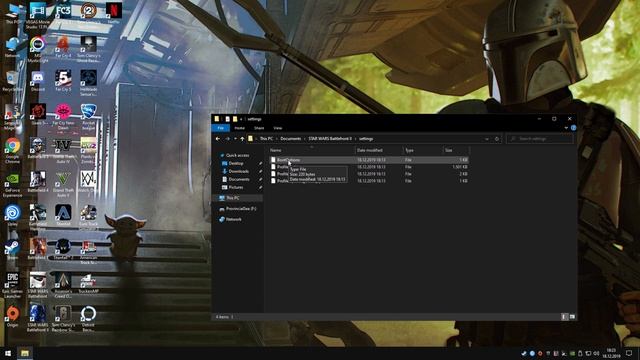Select the Origin desktop shortcut
Screen dimensions: 640x360
12,316
